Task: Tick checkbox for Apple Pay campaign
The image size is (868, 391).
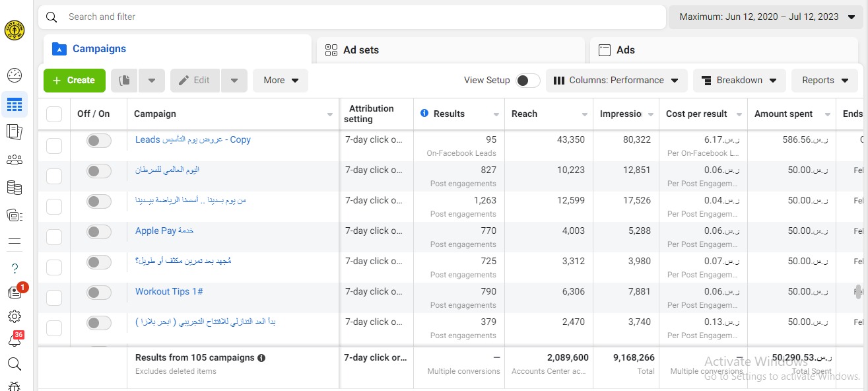Action: pos(54,237)
